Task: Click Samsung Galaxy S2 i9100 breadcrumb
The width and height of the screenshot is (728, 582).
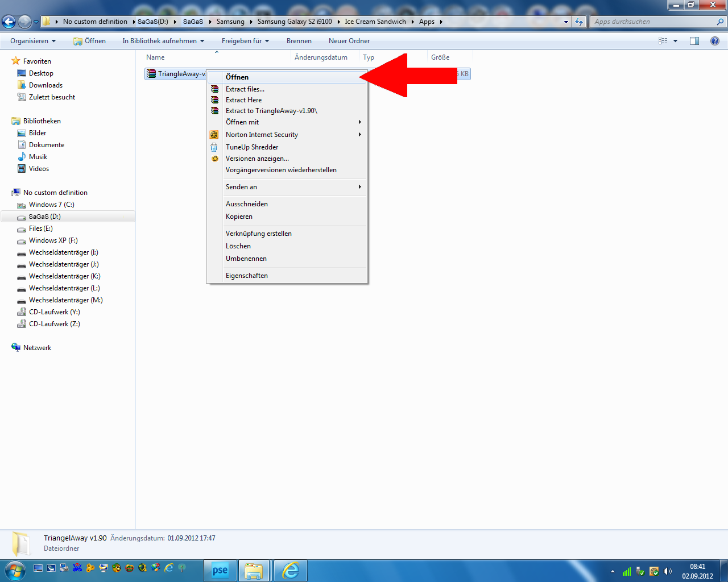Action: pyautogui.click(x=295, y=22)
